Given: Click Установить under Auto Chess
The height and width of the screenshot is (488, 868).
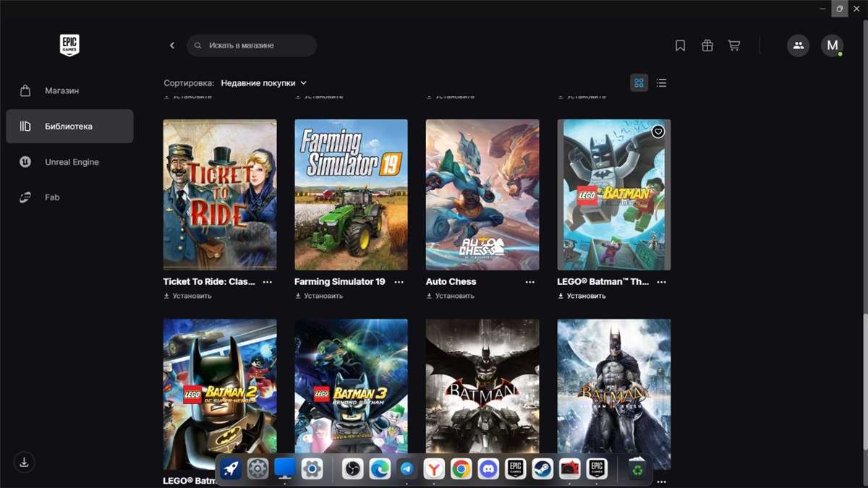Looking at the screenshot, I should point(451,296).
